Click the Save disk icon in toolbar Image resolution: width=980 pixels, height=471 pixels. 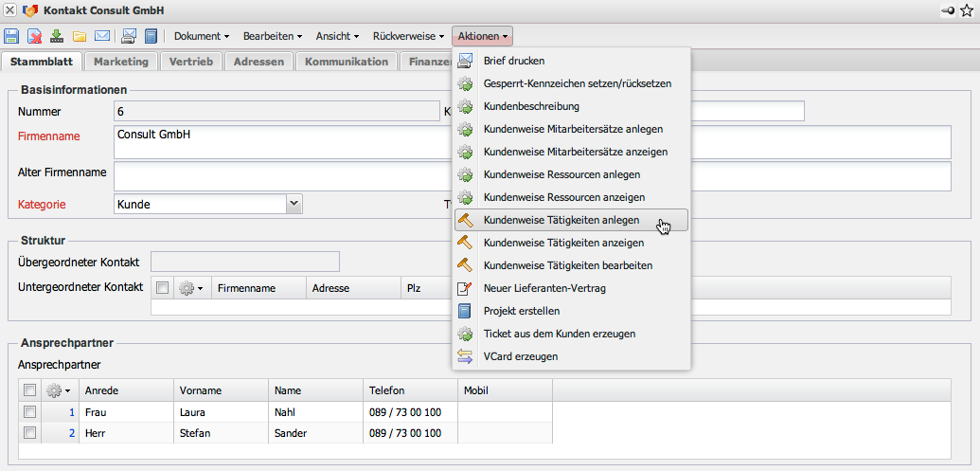click(11, 37)
